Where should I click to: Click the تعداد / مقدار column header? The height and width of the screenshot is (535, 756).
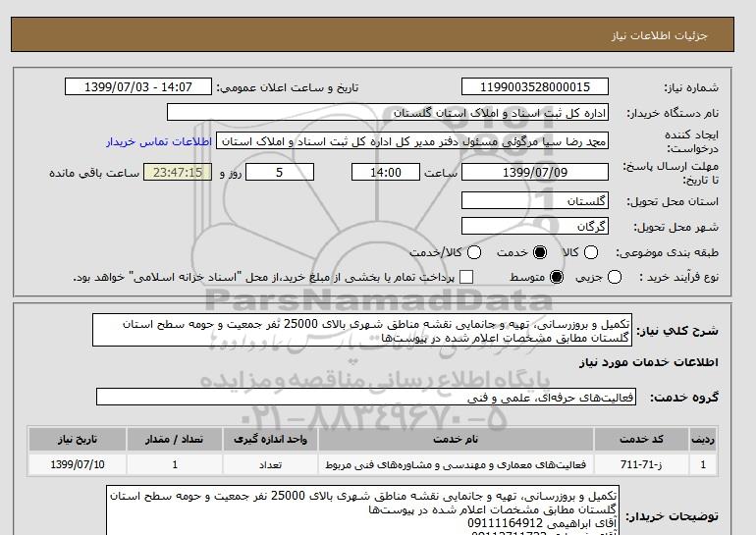(175, 439)
